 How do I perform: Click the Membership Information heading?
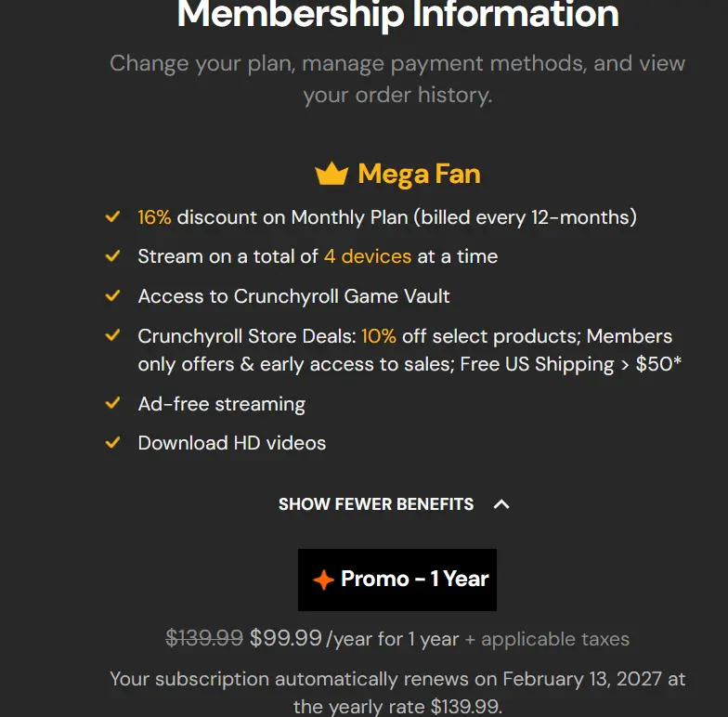point(397,14)
